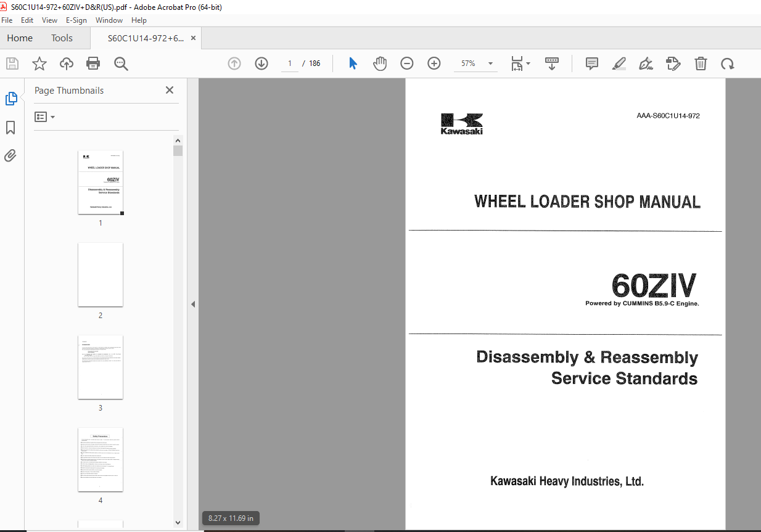Close the S60C1U14-972 document tab
Image resolution: width=761 pixels, height=532 pixels.
click(x=193, y=38)
